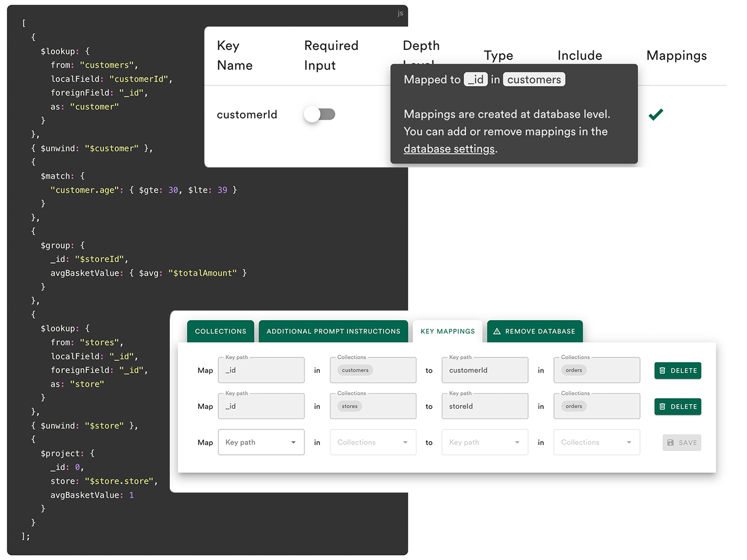
Task: Open the target Key path dropdown
Action: [x=484, y=442]
